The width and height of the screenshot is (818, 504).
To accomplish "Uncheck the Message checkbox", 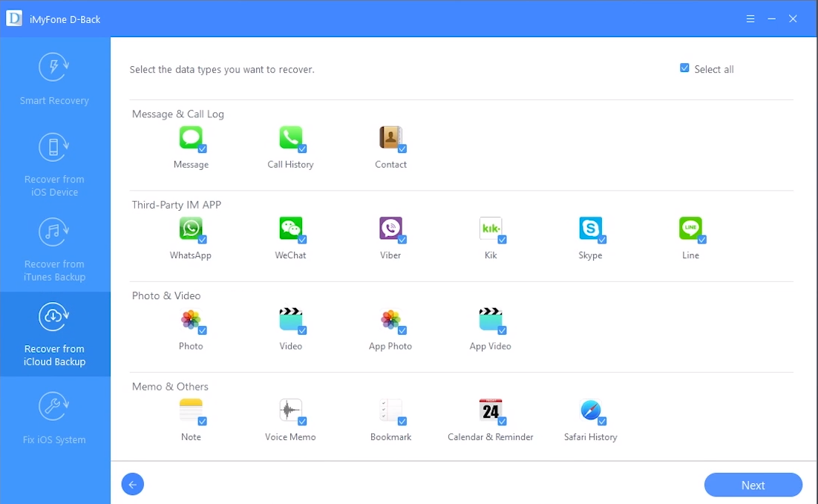I will pos(203,148).
